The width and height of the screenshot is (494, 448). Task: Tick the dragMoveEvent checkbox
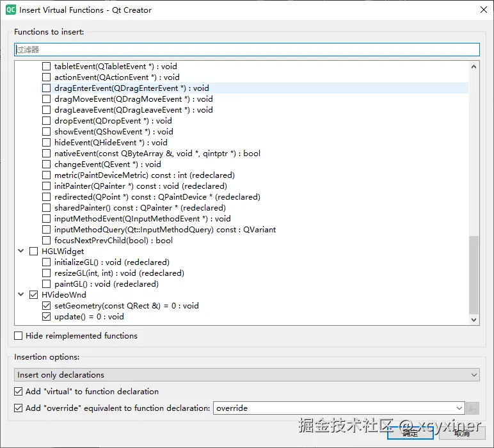coord(46,99)
